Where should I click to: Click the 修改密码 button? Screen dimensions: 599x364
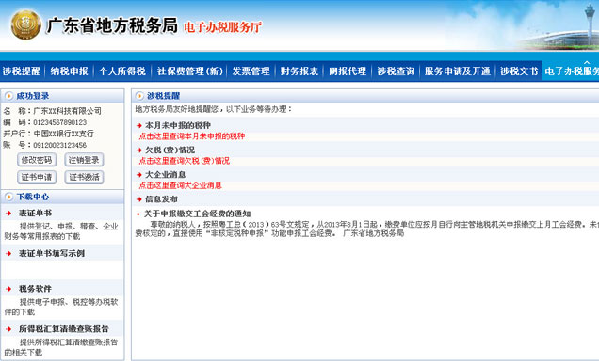click(37, 160)
